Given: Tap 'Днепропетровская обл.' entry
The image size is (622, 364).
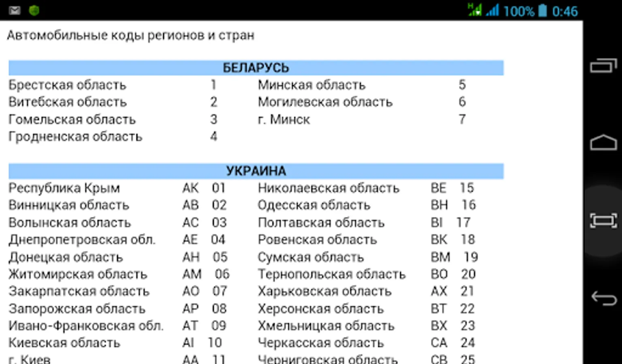Looking at the screenshot, I should pyautogui.click(x=82, y=240).
